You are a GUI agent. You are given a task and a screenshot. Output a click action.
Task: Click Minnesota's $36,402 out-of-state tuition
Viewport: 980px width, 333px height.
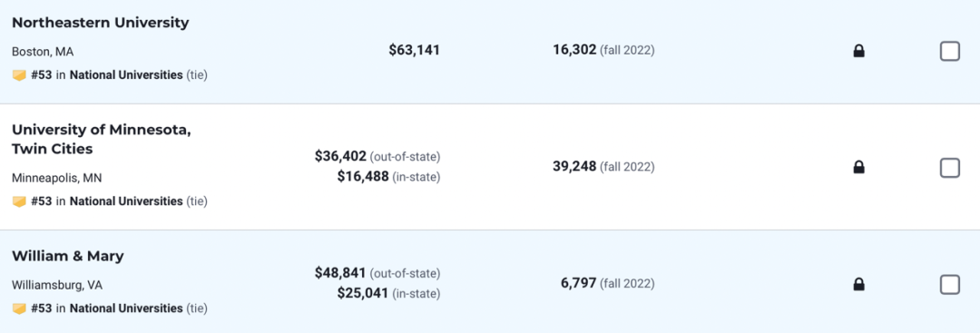click(340, 155)
